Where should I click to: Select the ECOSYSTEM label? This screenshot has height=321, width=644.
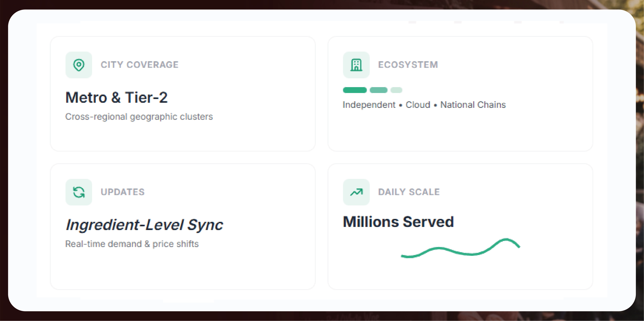[x=408, y=65]
